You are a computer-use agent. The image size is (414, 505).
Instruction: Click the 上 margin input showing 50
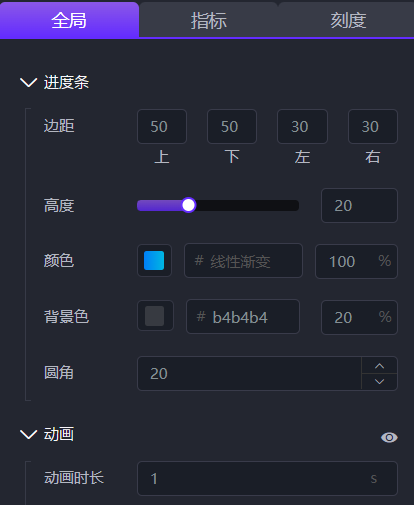pos(162,127)
